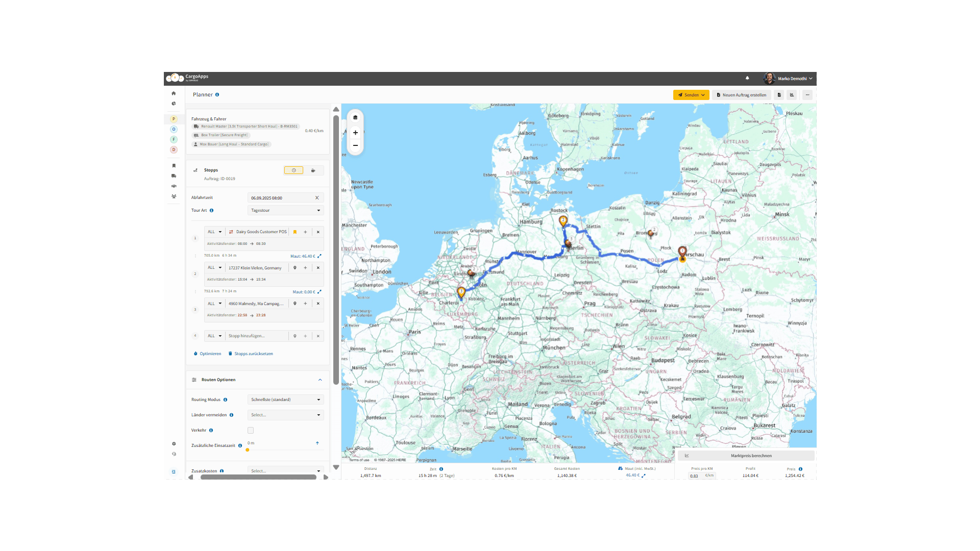980x551 pixels.
Task: Click the notification bell icon
Action: 747,78
